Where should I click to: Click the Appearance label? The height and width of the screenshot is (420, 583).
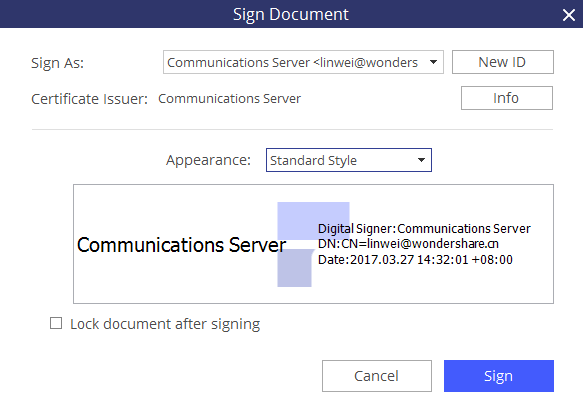208,160
